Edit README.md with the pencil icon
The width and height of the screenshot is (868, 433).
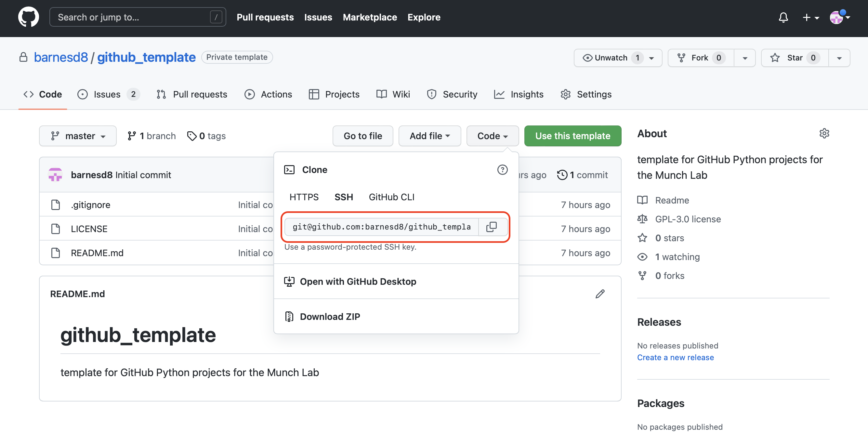600,294
